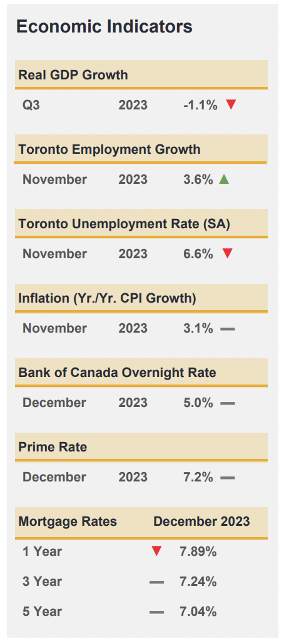
Task: Click the Mortgage Rates header label
Action: 68,521
